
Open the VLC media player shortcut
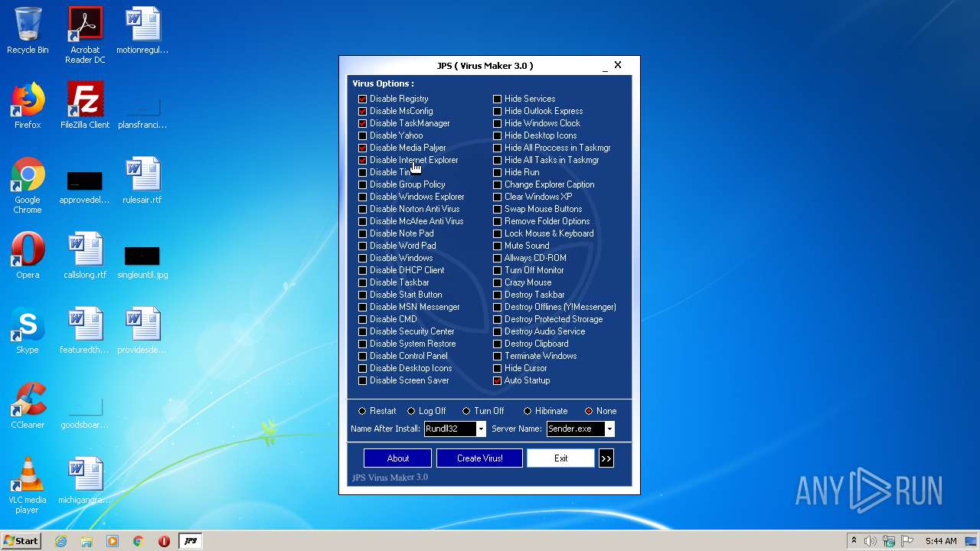pyautogui.click(x=28, y=485)
